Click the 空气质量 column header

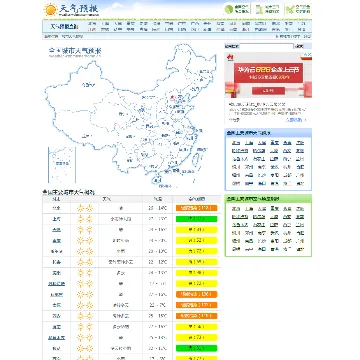click(x=197, y=199)
